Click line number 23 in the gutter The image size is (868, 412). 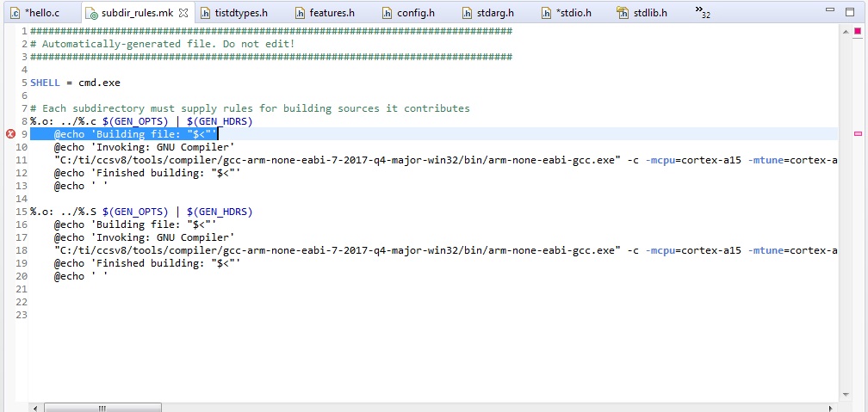(x=22, y=315)
